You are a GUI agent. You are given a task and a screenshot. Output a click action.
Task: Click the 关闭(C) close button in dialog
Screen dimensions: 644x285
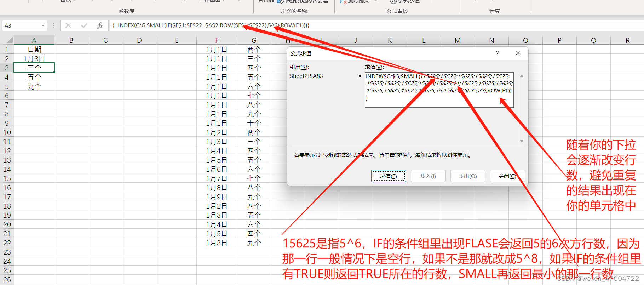507,176
